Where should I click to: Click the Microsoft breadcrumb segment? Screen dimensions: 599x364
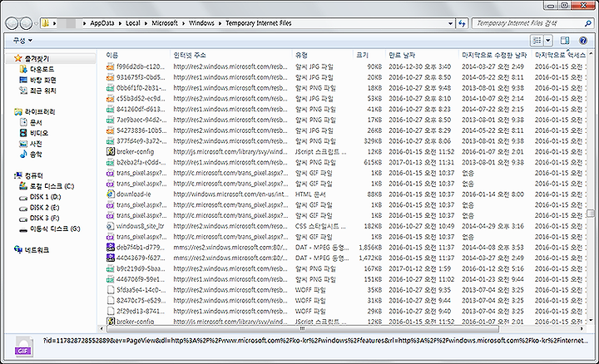[x=165, y=23]
